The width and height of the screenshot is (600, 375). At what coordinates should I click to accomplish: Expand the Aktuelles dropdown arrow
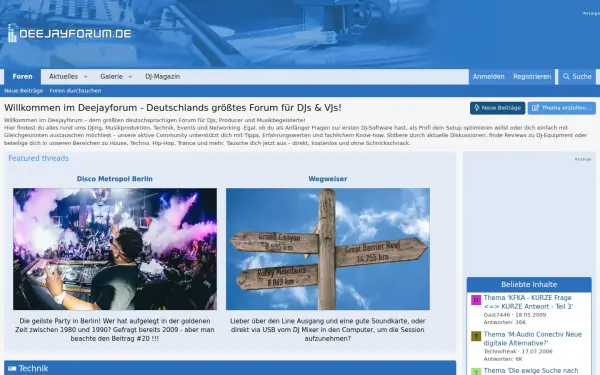(x=85, y=77)
